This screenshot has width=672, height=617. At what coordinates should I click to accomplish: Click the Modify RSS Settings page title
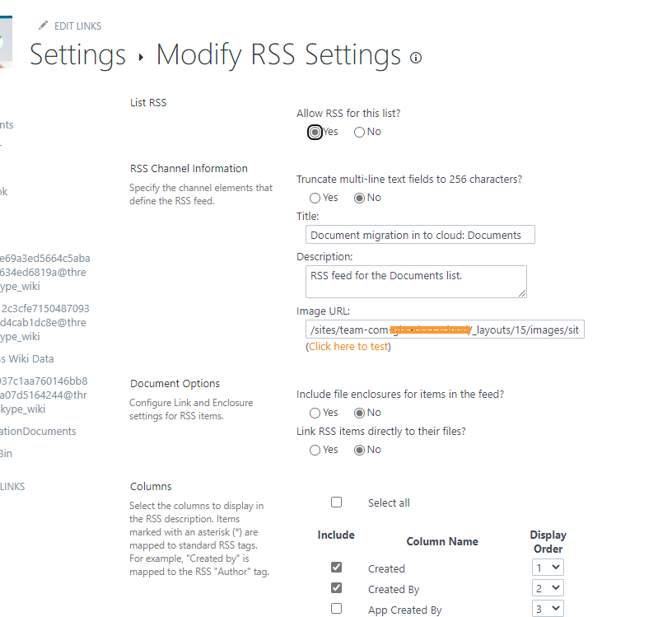click(278, 55)
